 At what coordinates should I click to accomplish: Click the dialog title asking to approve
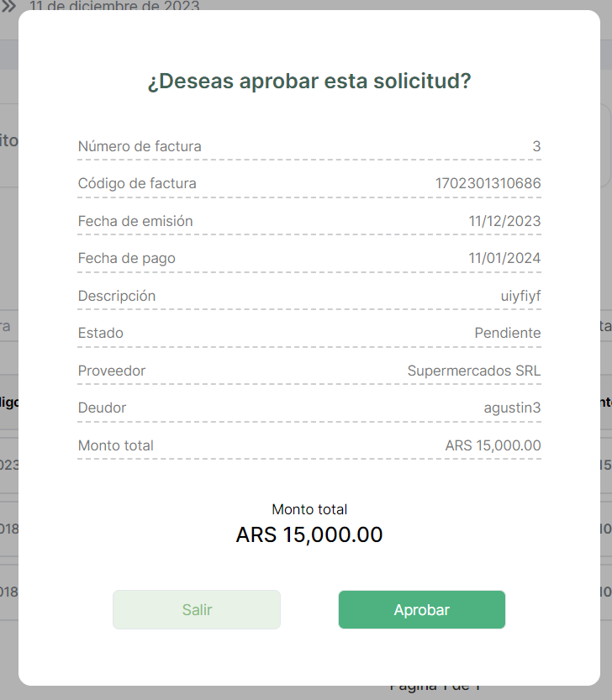tap(309, 82)
